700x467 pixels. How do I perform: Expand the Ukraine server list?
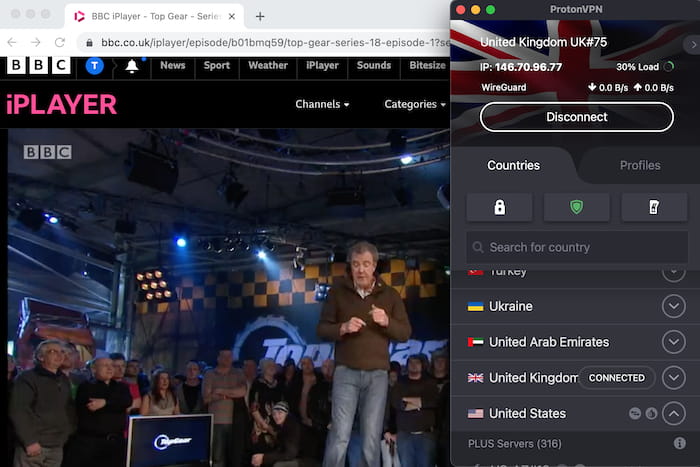(x=674, y=306)
